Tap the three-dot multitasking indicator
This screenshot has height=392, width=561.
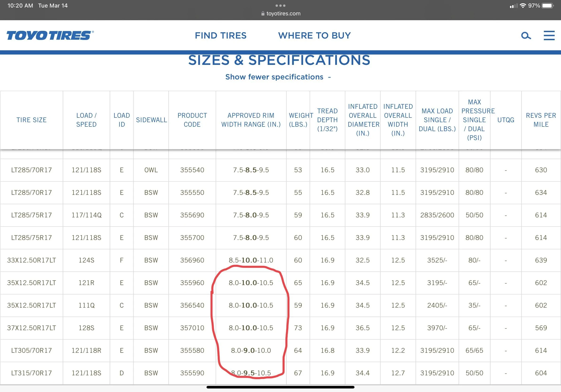point(280,5)
